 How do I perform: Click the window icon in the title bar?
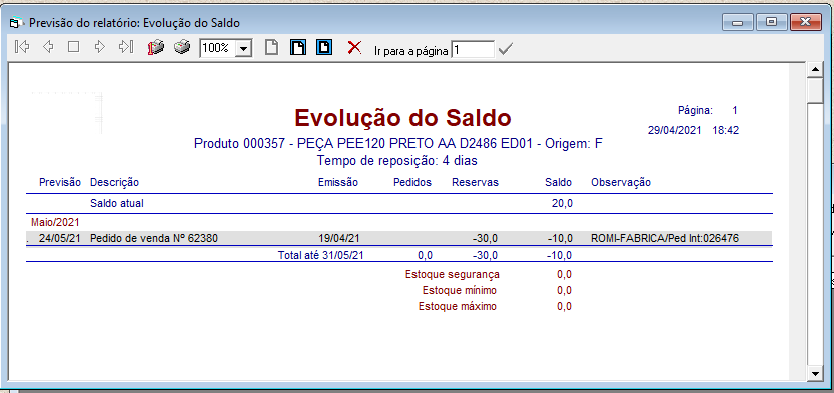coord(17,23)
